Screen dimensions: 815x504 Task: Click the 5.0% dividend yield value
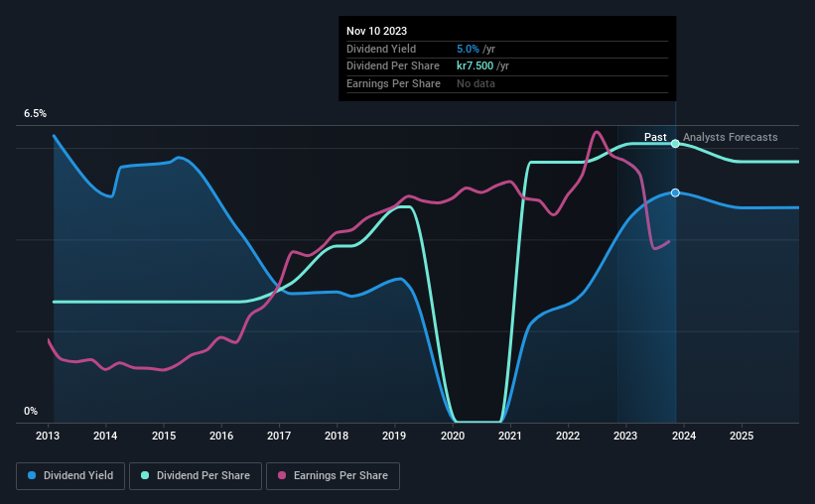click(468, 49)
